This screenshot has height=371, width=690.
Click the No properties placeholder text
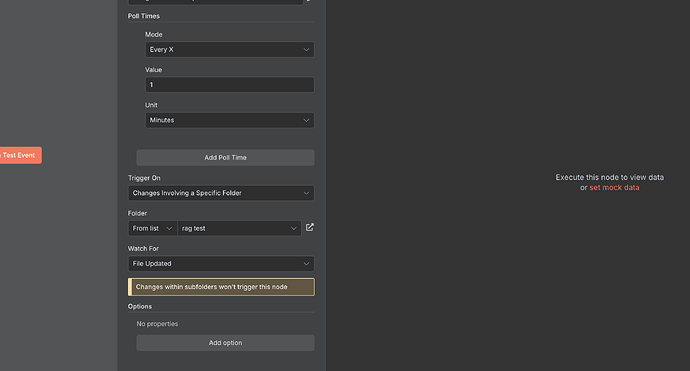157,324
